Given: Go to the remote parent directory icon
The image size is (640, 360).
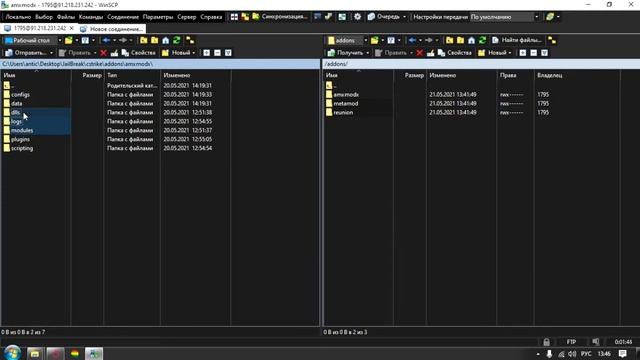Looking at the screenshot, I should [x=449, y=40].
